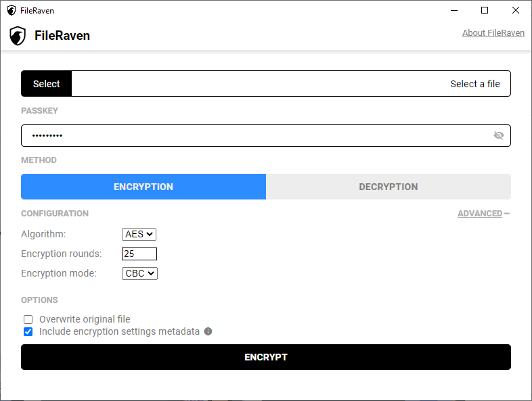Click the FileRaven header title text
The image size is (532, 401).
62,36
